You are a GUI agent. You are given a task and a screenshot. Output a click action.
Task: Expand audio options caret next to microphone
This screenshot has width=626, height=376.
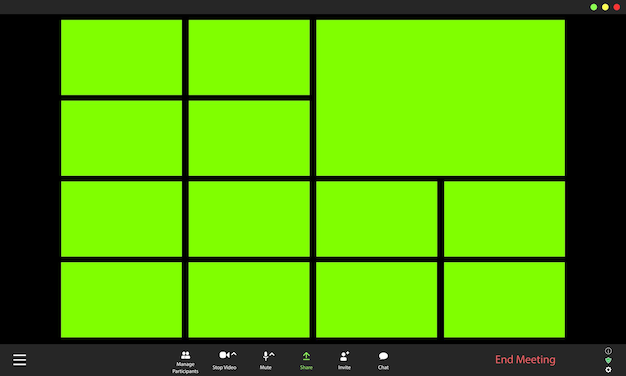point(272,354)
